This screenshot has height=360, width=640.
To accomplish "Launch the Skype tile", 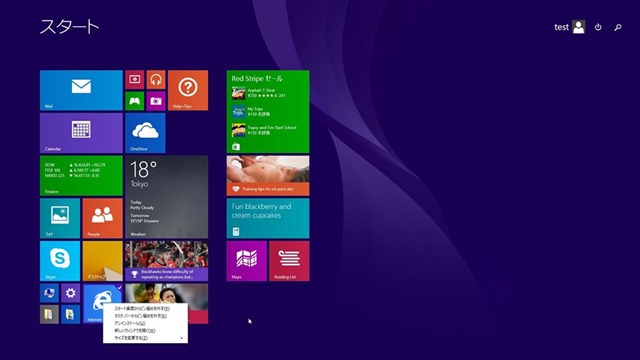I will (x=60, y=261).
